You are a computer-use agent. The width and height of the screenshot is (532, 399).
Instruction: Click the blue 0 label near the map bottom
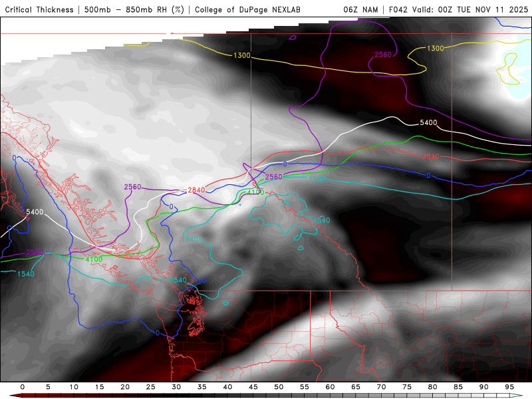[x=158, y=333]
